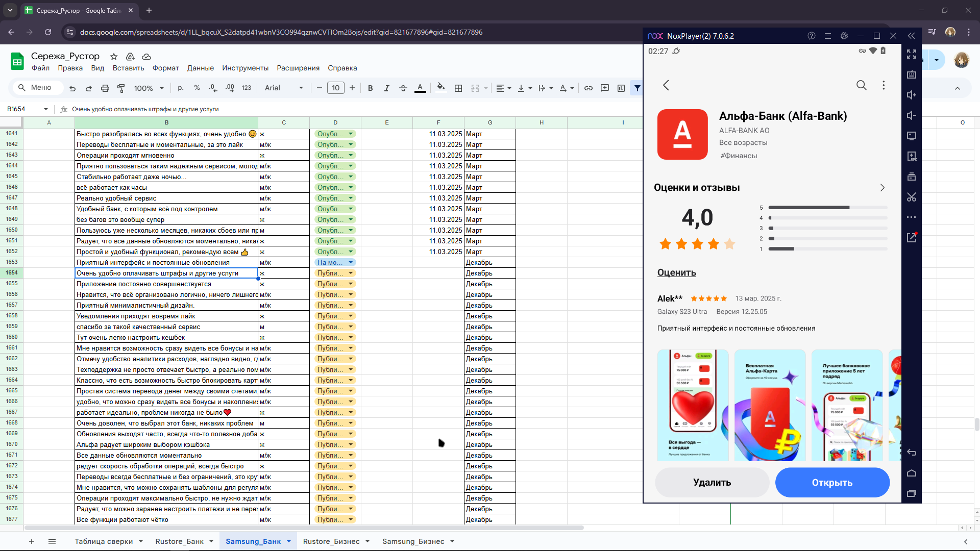Screen dimensions: 980x551
Task: Toggle italic text formatting
Action: (x=387, y=88)
